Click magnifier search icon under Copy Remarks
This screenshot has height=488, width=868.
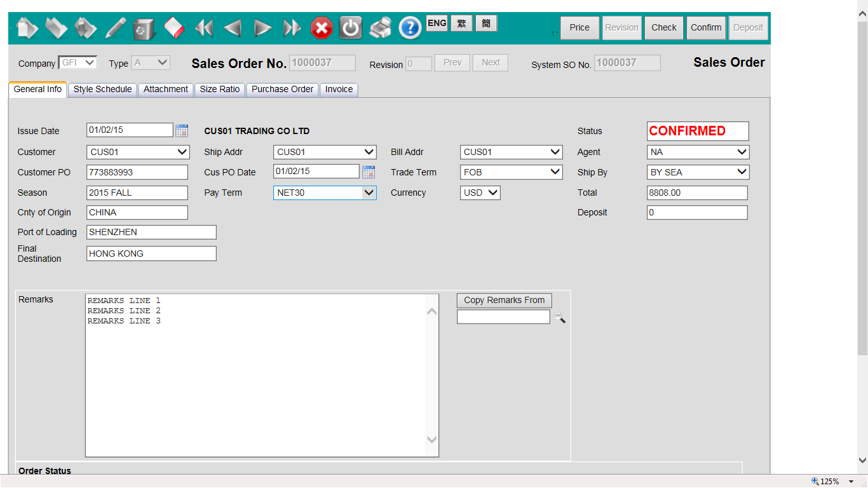tap(560, 318)
